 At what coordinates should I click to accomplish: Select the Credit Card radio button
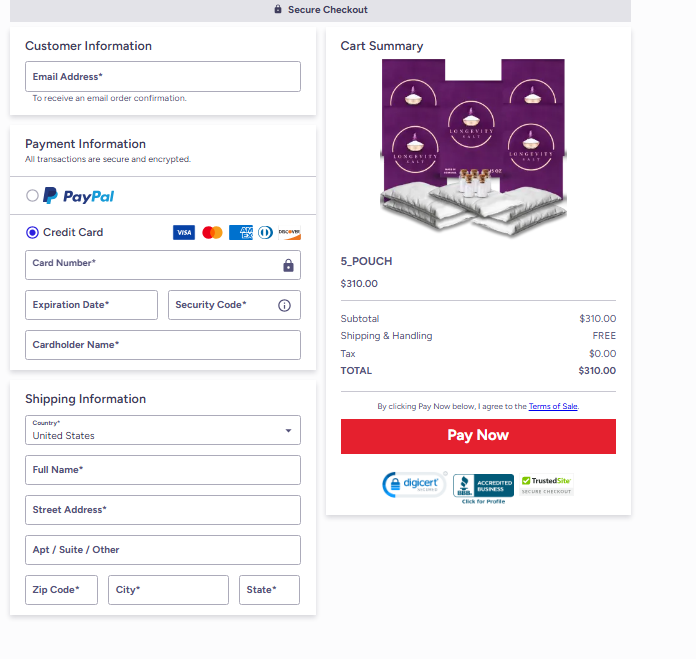click(33, 232)
